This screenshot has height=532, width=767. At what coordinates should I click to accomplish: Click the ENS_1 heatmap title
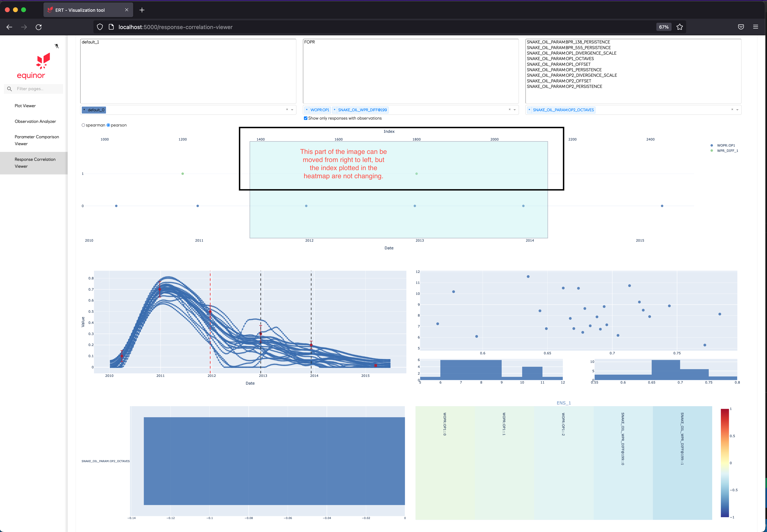(x=564, y=403)
